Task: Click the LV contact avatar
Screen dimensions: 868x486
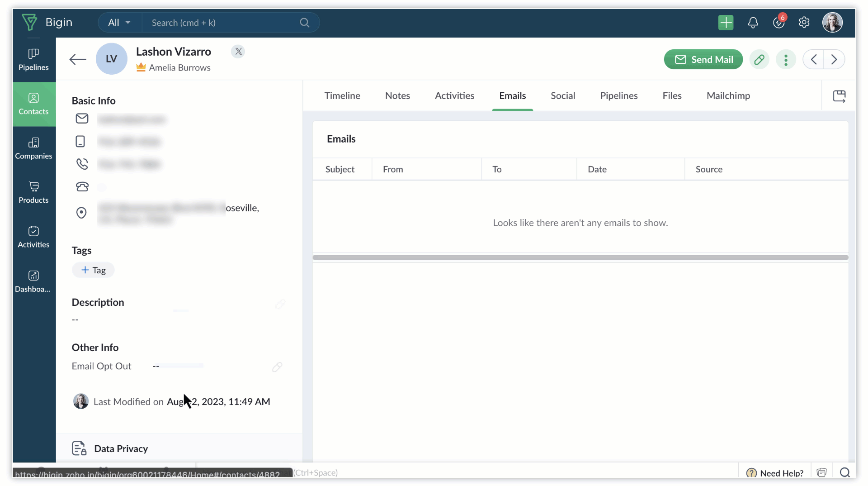Action: point(111,59)
